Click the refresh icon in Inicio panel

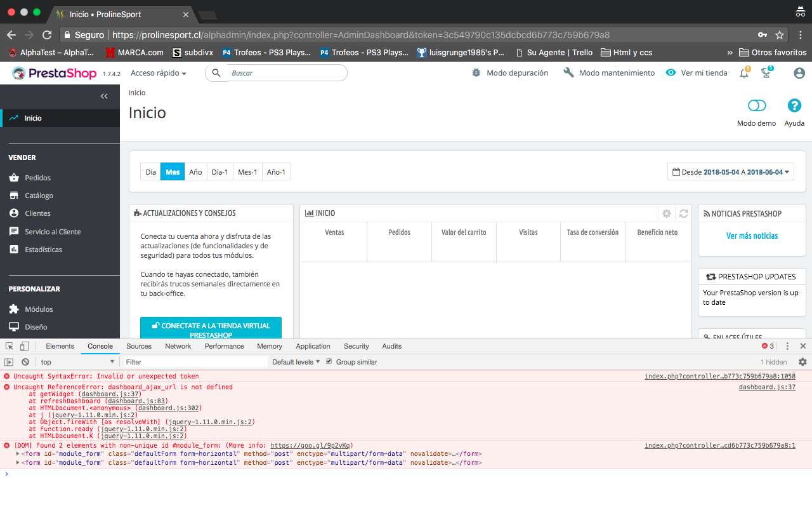pos(683,214)
